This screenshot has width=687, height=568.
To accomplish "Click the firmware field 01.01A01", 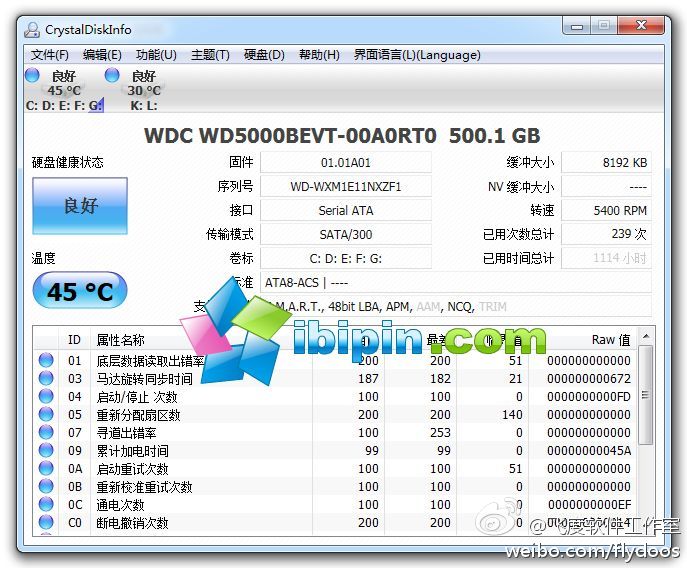I will (x=346, y=163).
